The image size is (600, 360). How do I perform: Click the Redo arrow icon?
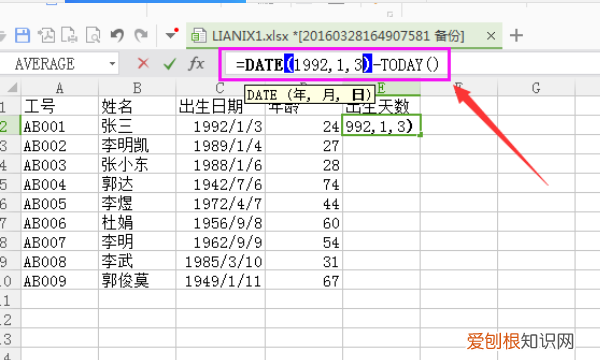point(141,35)
